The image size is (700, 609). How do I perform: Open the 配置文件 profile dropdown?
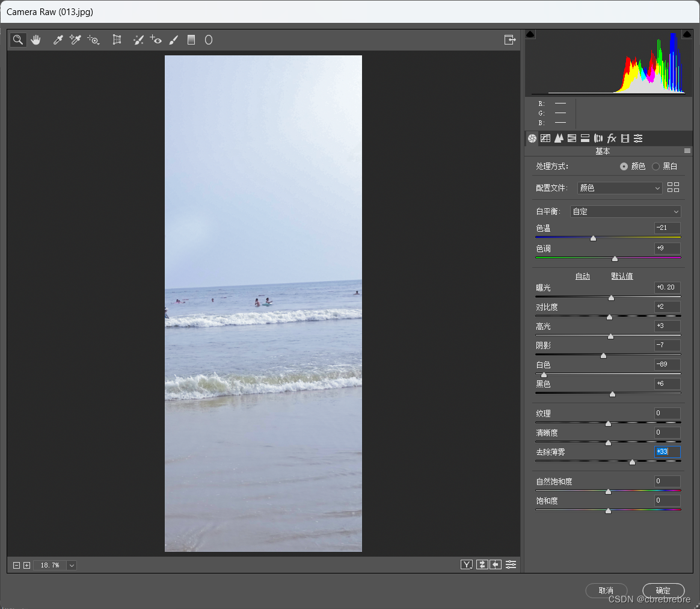619,188
